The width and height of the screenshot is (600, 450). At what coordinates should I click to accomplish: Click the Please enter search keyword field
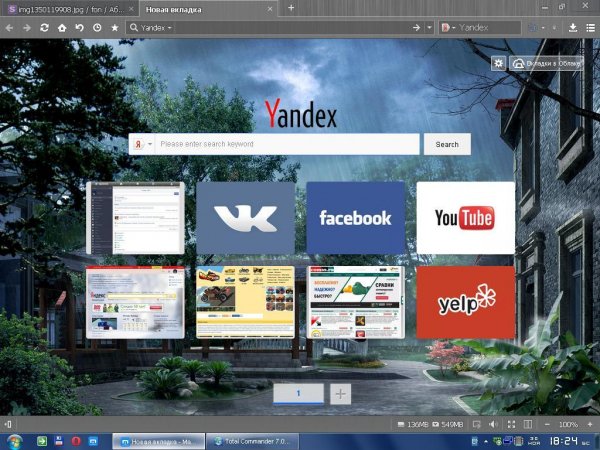[x=287, y=144]
